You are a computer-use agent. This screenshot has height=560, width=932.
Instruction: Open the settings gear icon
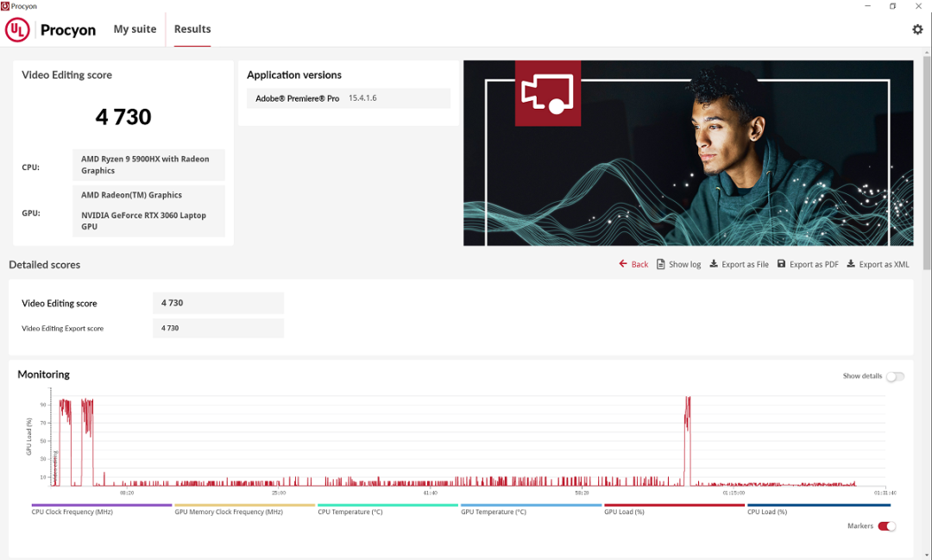(x=917, y=29)
